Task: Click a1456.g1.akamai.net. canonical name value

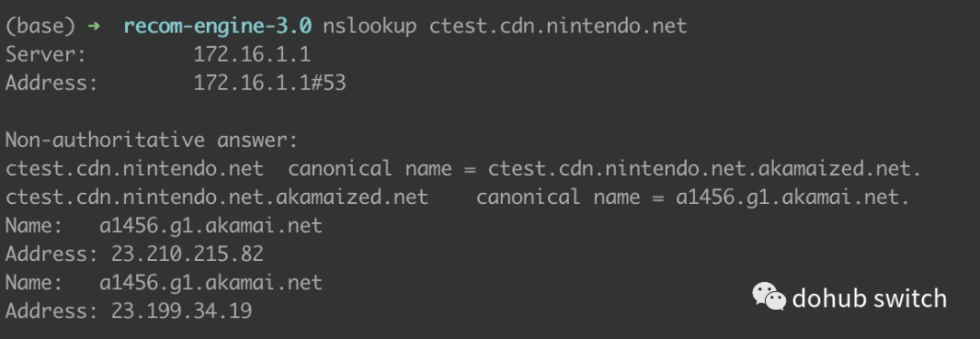Action: [792, 198]
